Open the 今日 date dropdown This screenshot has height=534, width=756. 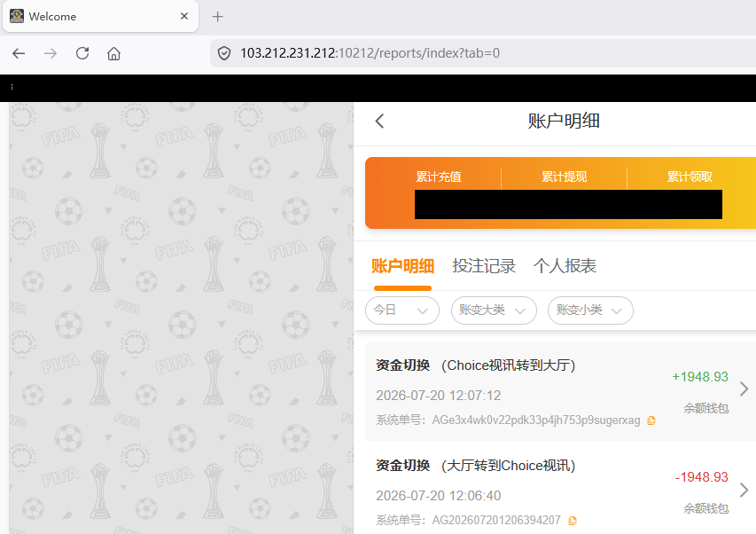click(402, 310)
